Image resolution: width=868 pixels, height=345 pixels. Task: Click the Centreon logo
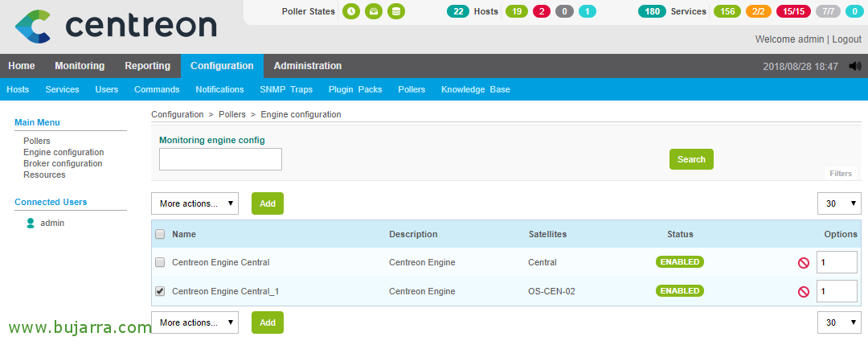pyautogui.click(x=116, y=26)
